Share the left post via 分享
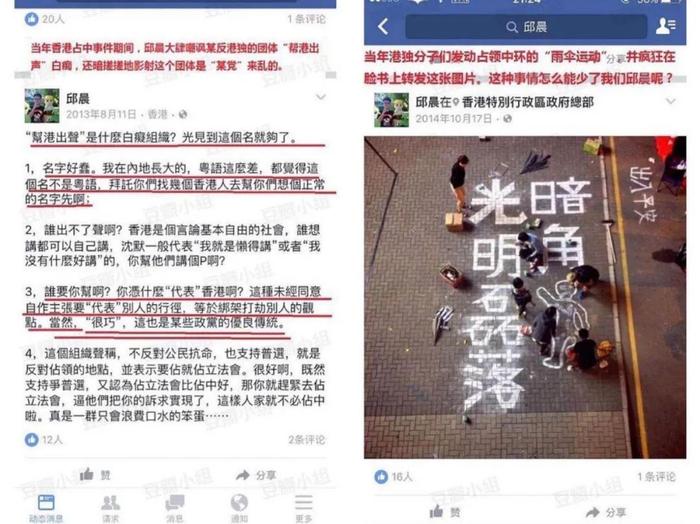The image size is (700, 524). click(x=256, y=475)
